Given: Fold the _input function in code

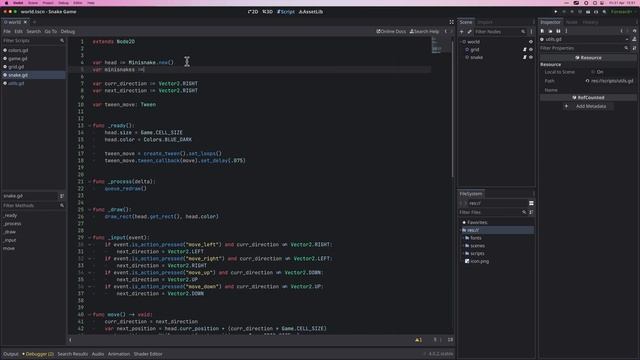Looking at the screenshot, I should click(x=89, y=238).
